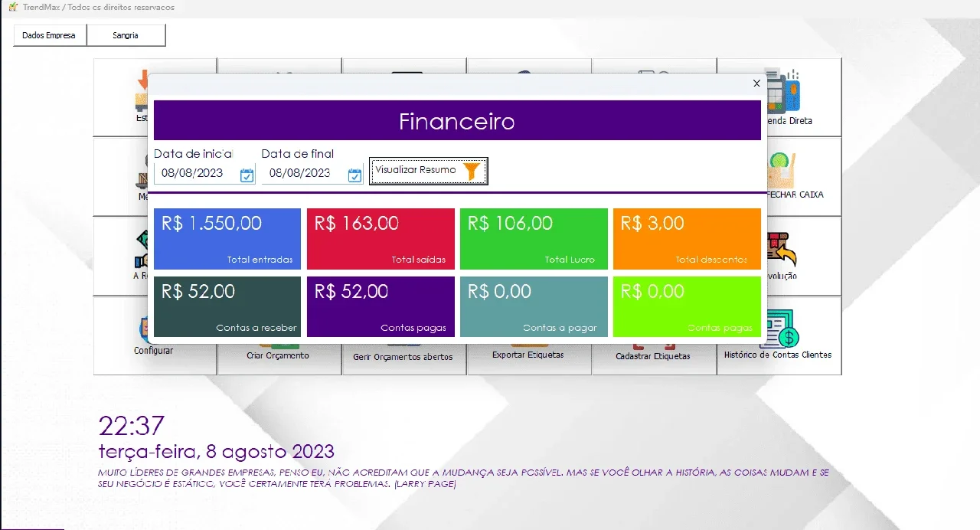Click the Data de inicial label

[x=193, y=154]
